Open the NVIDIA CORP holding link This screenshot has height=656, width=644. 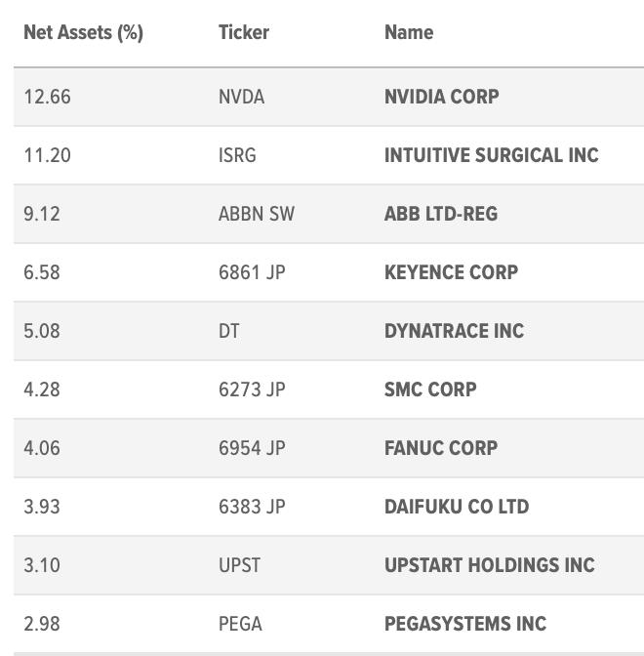442,97
